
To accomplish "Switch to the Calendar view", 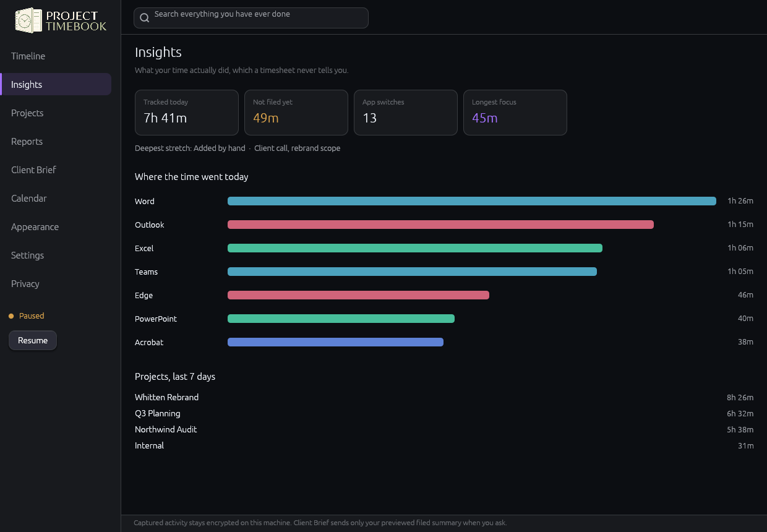I will pyautogui.click(x=56, y=199).
